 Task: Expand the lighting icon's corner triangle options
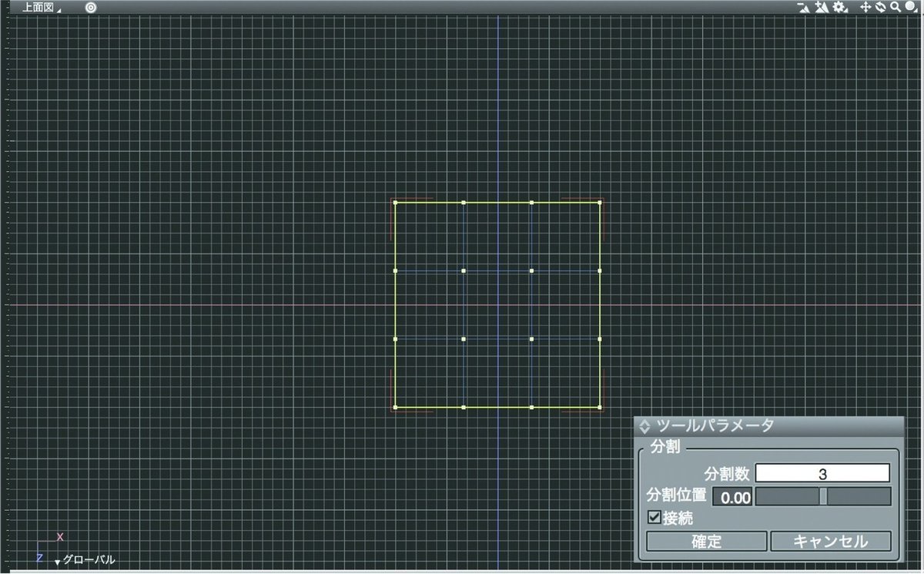916,11
